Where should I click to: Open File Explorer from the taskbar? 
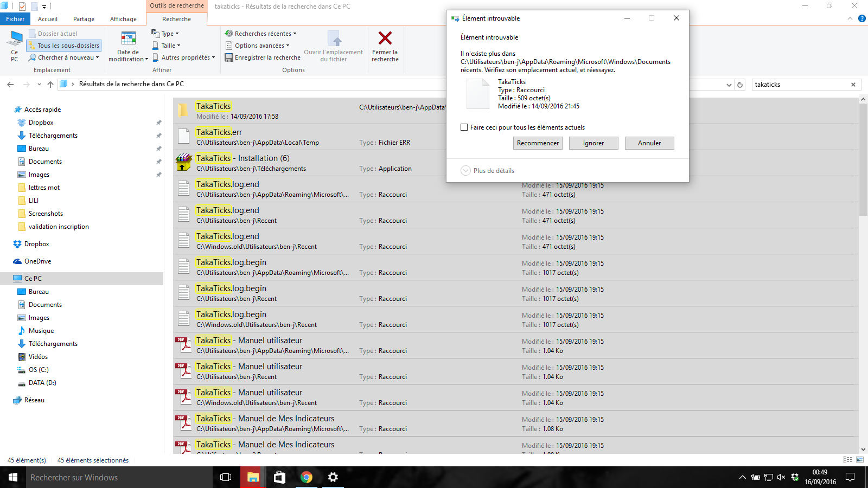click(253, 477)
